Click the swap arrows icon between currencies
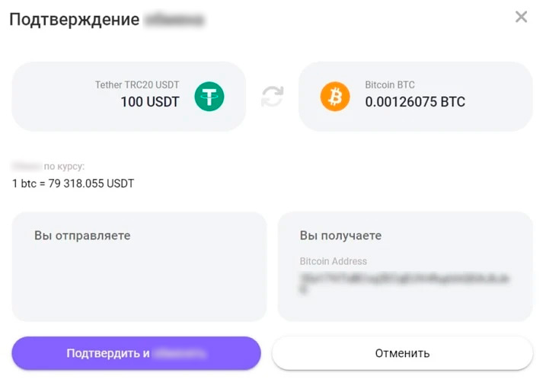Viewport: 546px width, 392px height. coord(272,97)
